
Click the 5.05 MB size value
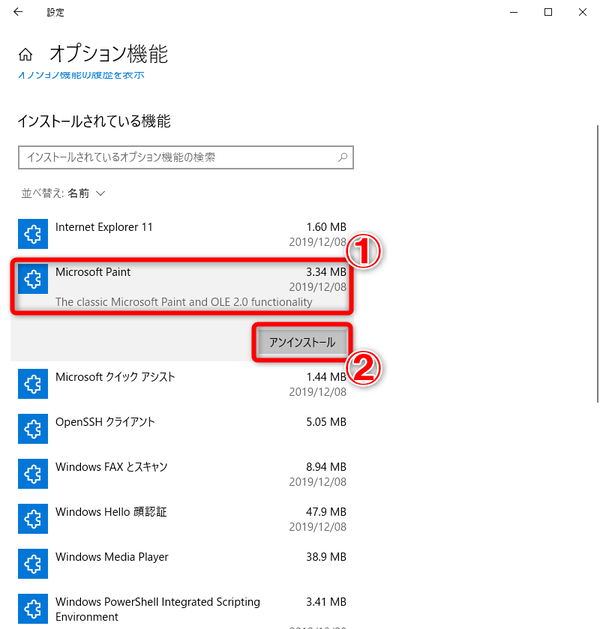click(326, 422)
